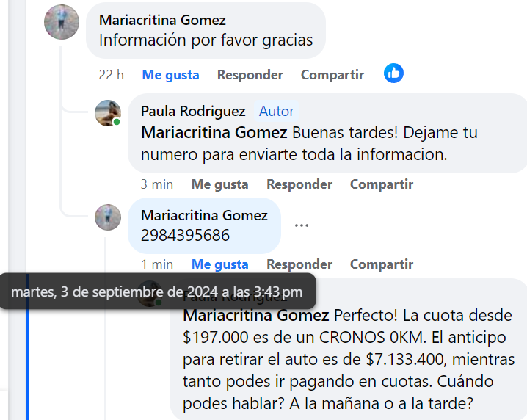Reply to Paula's 'Dejame tu numero' comment
Image resolution: width=527 pixels, height=420 pixels.
(x=299, y=184)
